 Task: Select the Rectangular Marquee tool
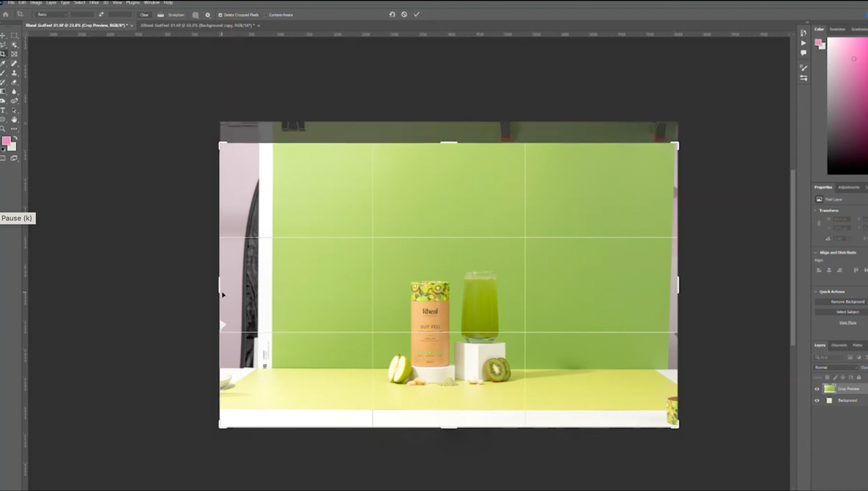coord(14,35)
